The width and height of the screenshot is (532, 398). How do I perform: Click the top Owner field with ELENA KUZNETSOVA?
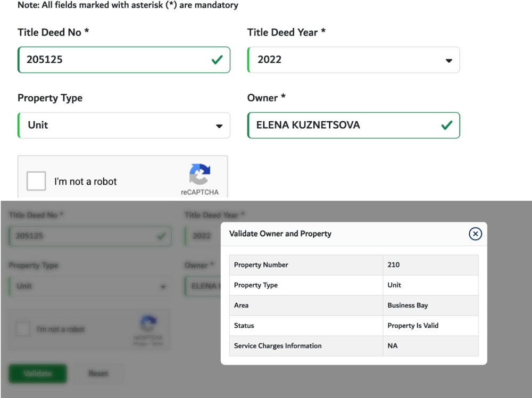(x=340, y=125)
